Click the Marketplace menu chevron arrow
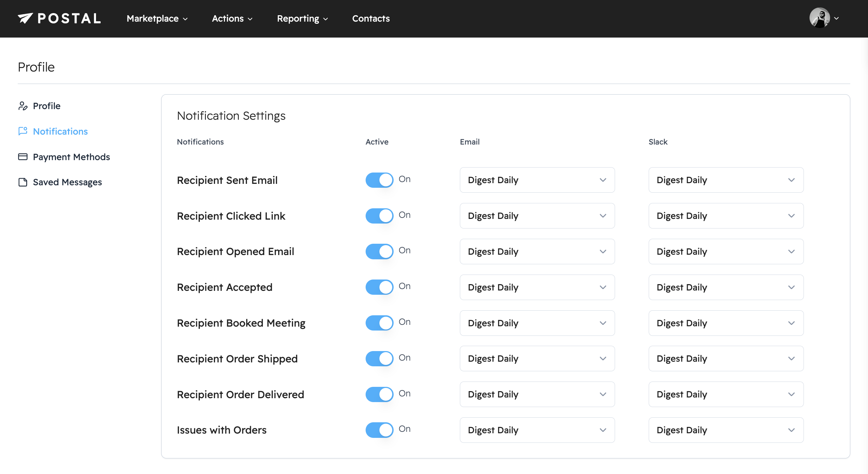This screenshot has width=868, height=474. pyautogui.click(x=185, y=19)
